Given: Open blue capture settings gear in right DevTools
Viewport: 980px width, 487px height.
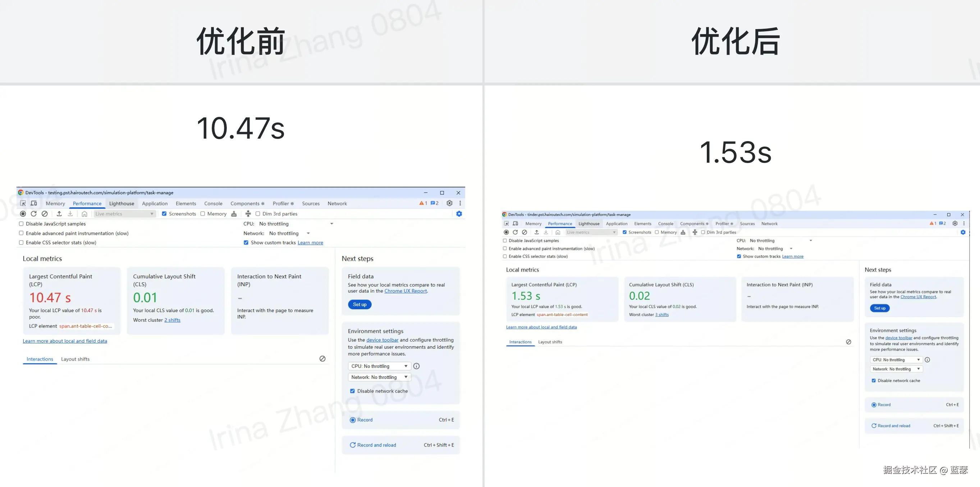Looking at the screenshot, I should click(963, 232).
